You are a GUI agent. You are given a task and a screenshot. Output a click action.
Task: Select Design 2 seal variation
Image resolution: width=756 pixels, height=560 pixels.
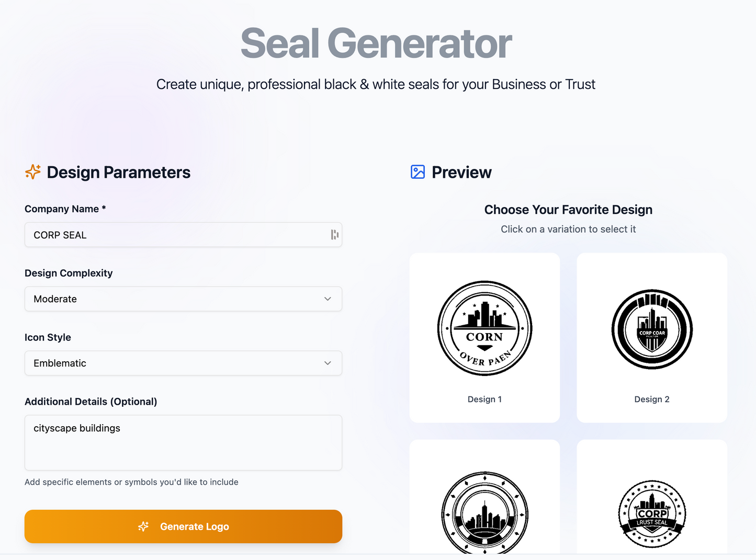pyautogui.click(x=651, y=329)
